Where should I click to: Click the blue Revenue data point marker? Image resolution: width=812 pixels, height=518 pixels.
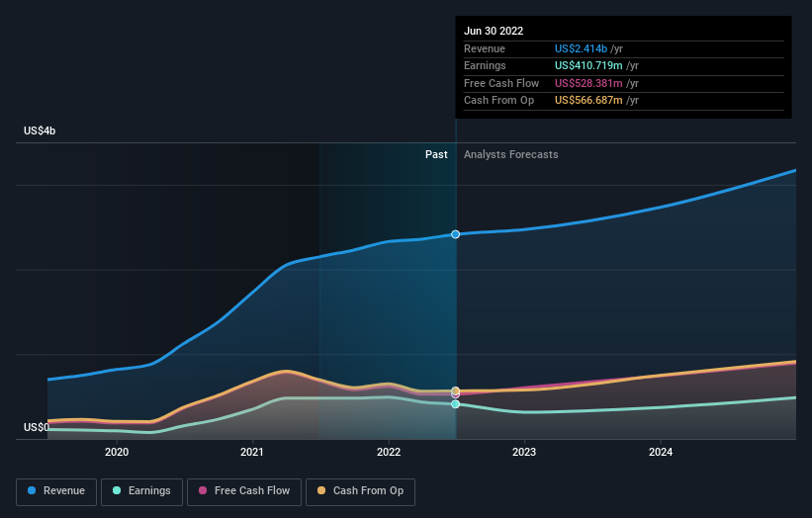[x=455, y=234]
